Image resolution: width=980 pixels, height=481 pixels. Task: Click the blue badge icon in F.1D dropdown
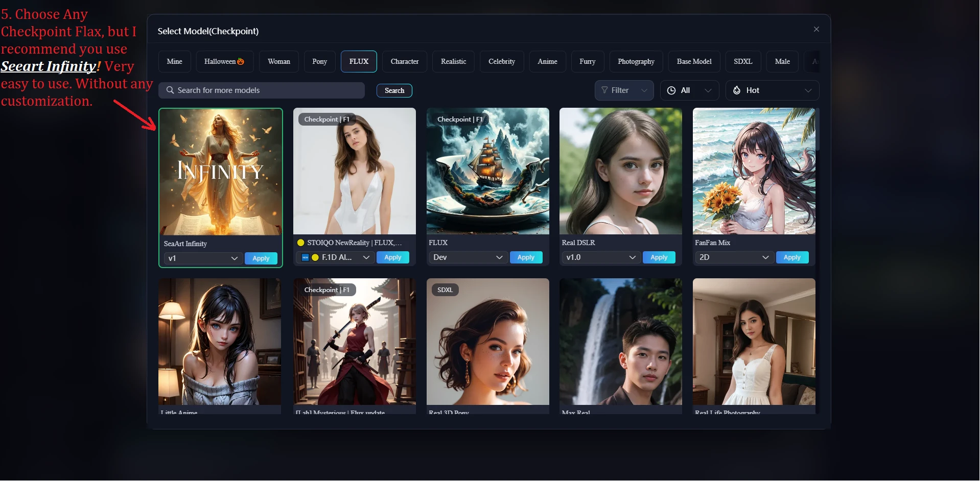pyautogui.click(x=305, y=257)
